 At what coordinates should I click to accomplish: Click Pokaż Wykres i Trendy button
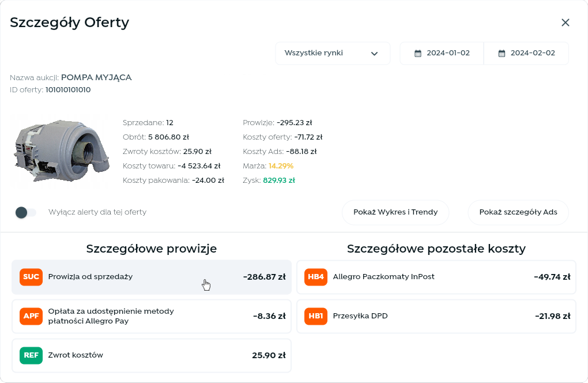point(395,212)
